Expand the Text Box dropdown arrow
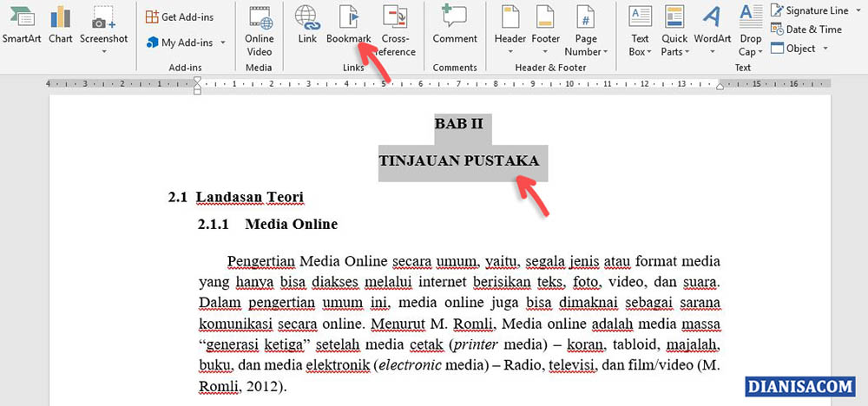The height and width of the screenshot is (406, 868). [x=650, y=52]
